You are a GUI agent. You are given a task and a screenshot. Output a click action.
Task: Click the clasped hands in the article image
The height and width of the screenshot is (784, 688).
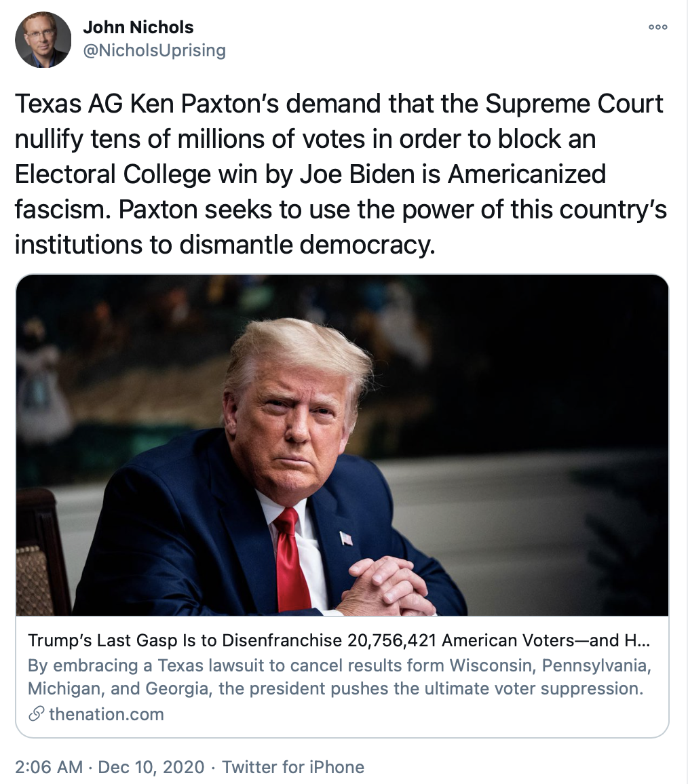click(x=383, y=583)
